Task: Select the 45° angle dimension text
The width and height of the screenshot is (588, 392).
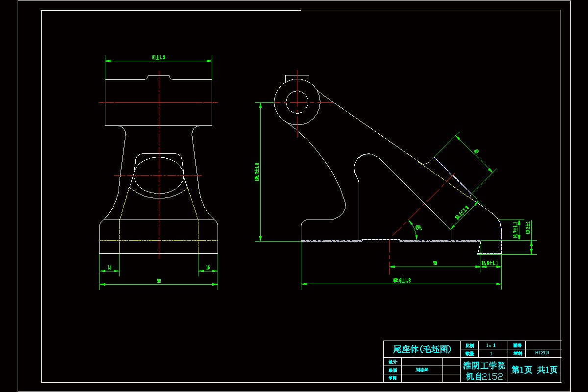Action: pos(418,228)
